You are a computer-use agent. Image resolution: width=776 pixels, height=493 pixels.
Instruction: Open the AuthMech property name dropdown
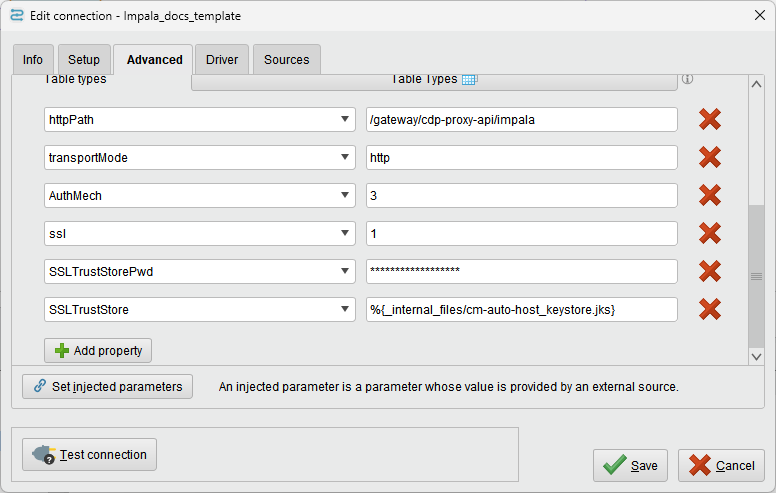343,196
